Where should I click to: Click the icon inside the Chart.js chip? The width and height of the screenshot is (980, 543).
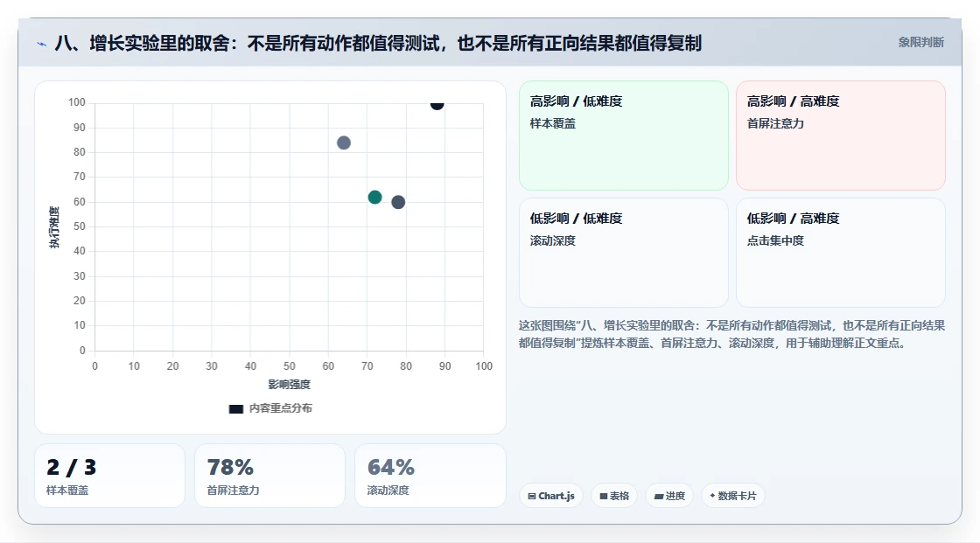tap(532, 496)
